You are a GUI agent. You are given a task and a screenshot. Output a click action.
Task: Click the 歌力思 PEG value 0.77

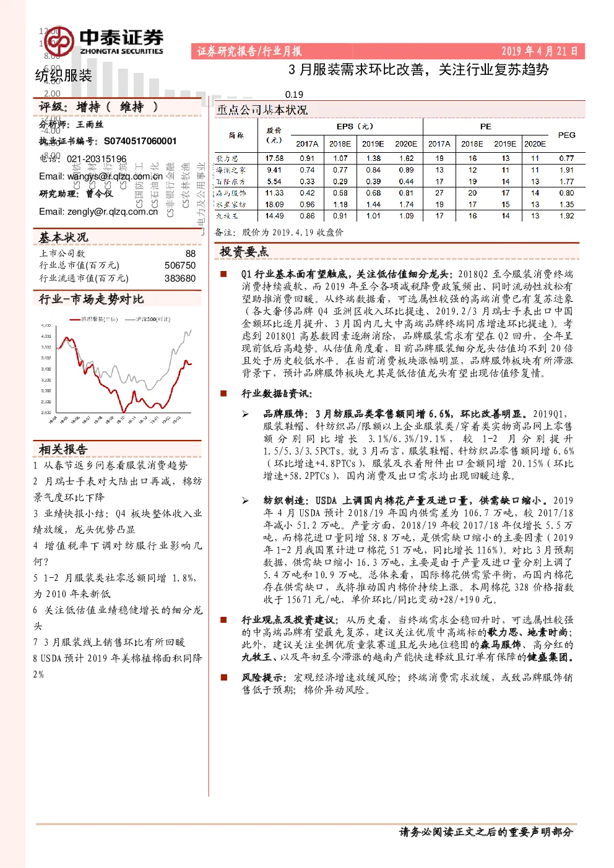pos(566,158)
